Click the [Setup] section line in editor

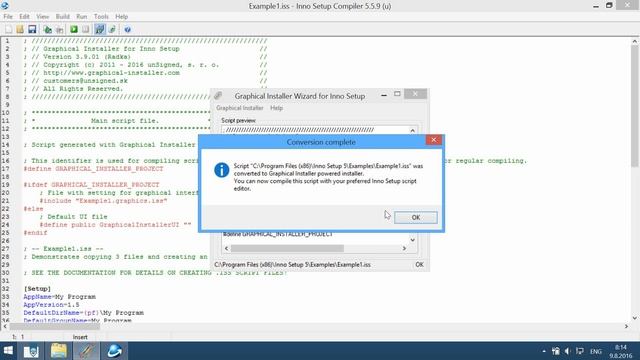tap(37, 289)
